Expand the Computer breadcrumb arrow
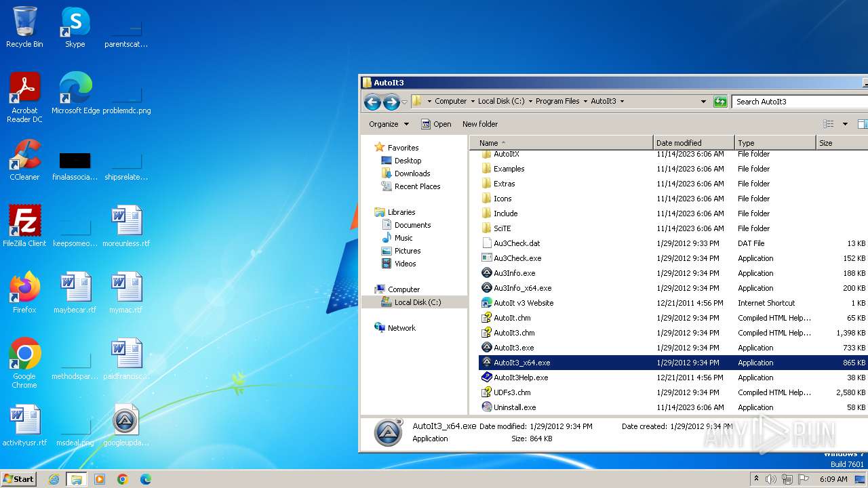The height and width of the screenshot is (488, 868). pos(472,102)
